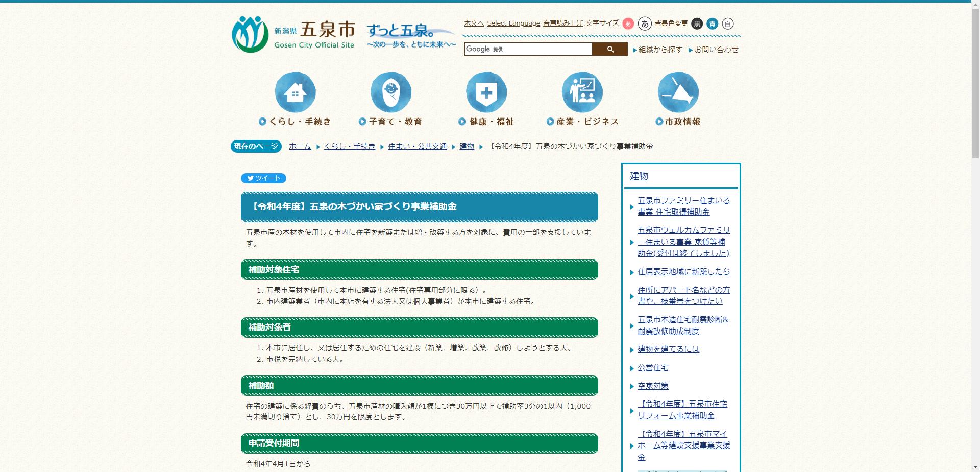
Task: Open くらし・手続き menu label
Action: point(295,122)
